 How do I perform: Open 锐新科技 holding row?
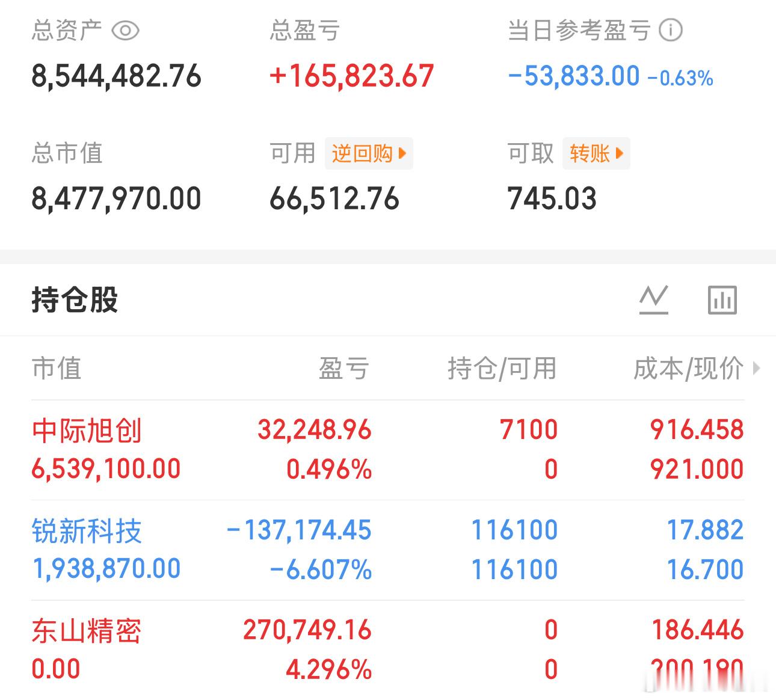tap(388, 550)
